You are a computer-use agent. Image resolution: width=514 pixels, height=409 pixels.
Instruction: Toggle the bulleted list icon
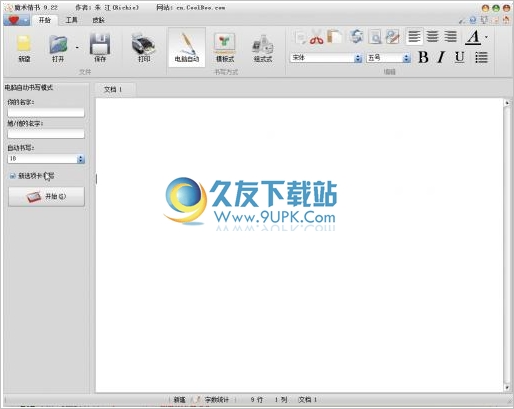click(x=481, y=57)
